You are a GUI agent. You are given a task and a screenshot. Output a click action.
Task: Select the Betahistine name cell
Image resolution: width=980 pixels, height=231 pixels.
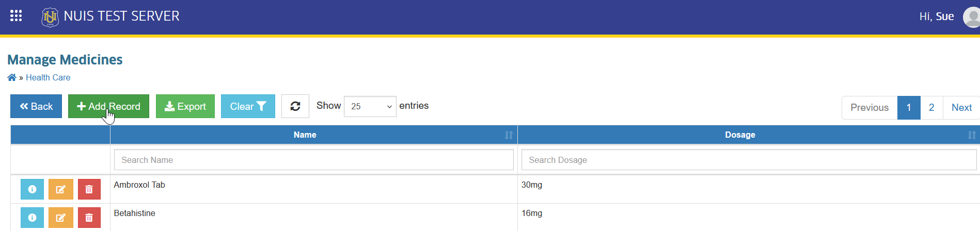click(x=314, y=217)
